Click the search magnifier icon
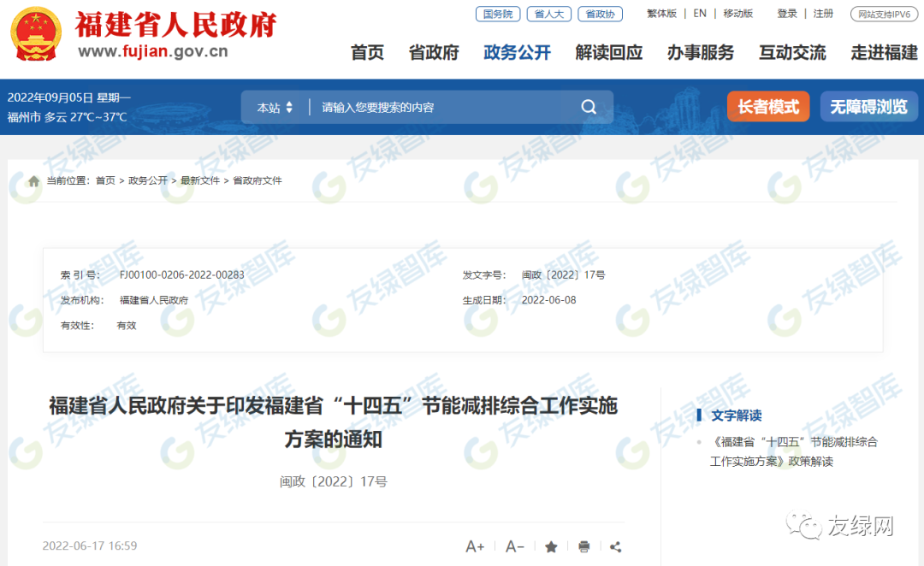924x566 pixels. [589, 107]
